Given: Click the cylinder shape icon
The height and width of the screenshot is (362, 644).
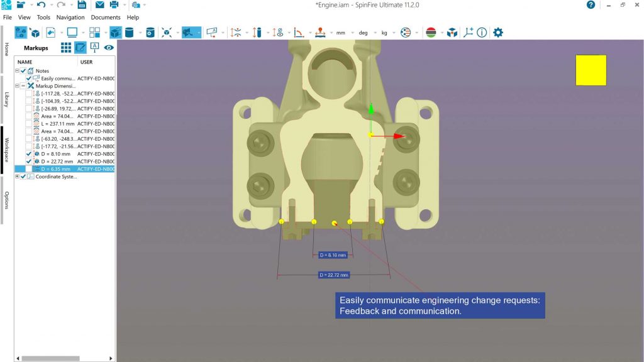Looking at the screenshot, I should coord(129,33).
